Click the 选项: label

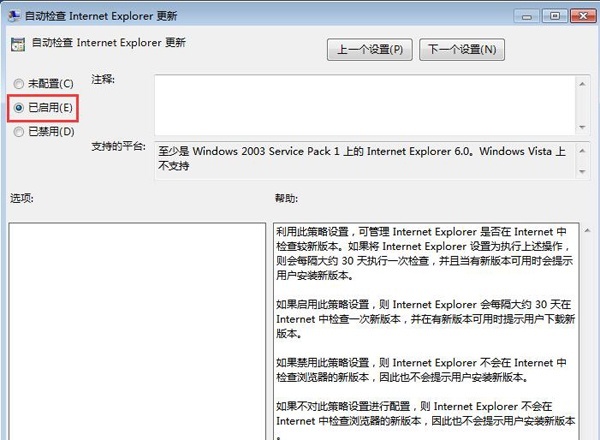pyautogui.click(x=22, y=198)
